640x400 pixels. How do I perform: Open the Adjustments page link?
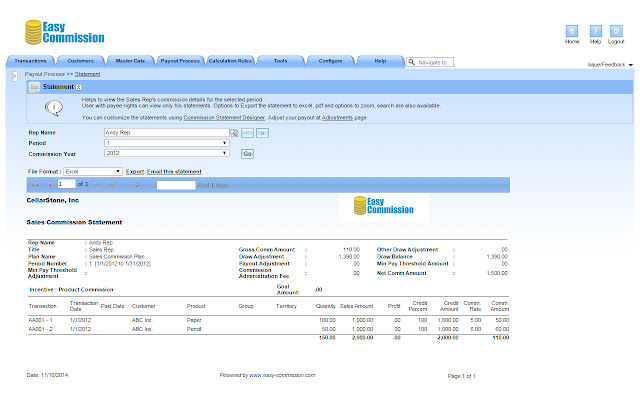(x=337, y=118)
